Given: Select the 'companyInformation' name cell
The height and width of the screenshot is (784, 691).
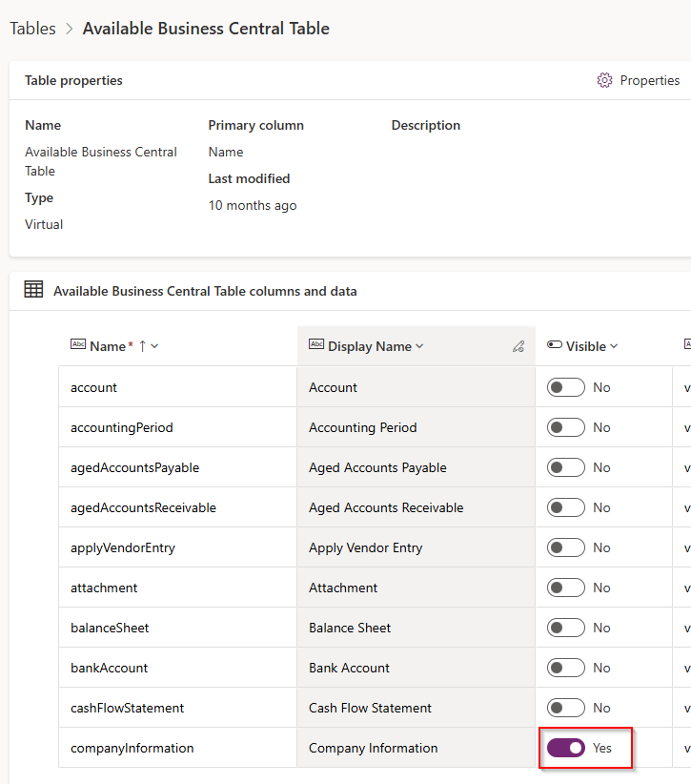Looking at the screenshot, I should coord(178,748).
